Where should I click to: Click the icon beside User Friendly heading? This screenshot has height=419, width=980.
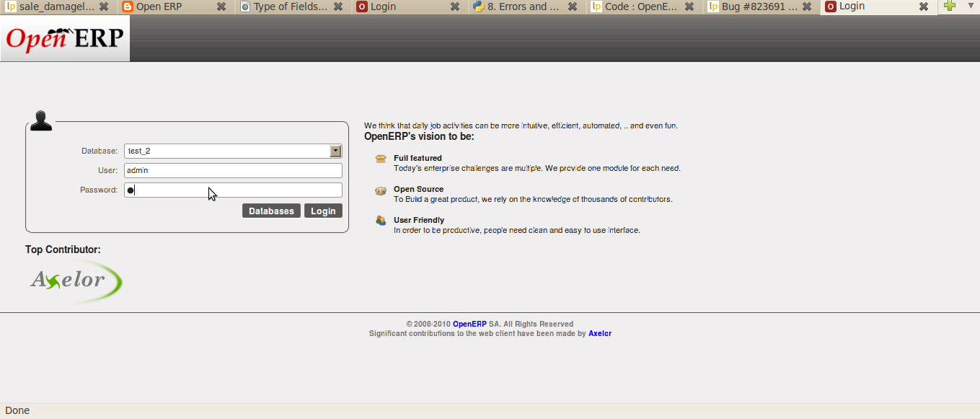point(380,221)
